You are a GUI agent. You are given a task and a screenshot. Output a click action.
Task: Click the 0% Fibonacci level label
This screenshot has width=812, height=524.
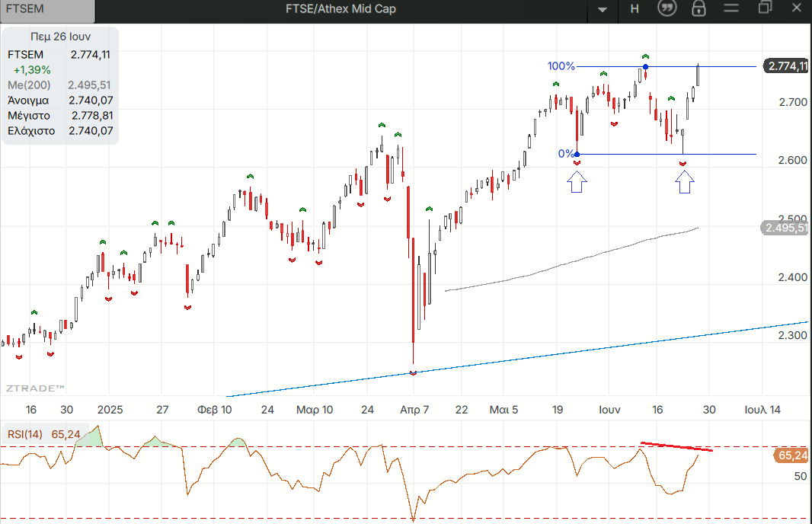point(566,154)
